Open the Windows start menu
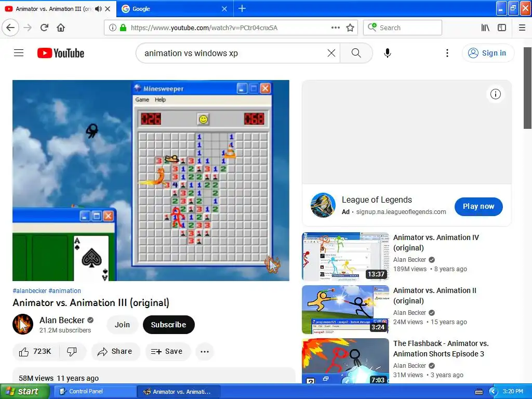Screen dimensions: 532x399 24,392
